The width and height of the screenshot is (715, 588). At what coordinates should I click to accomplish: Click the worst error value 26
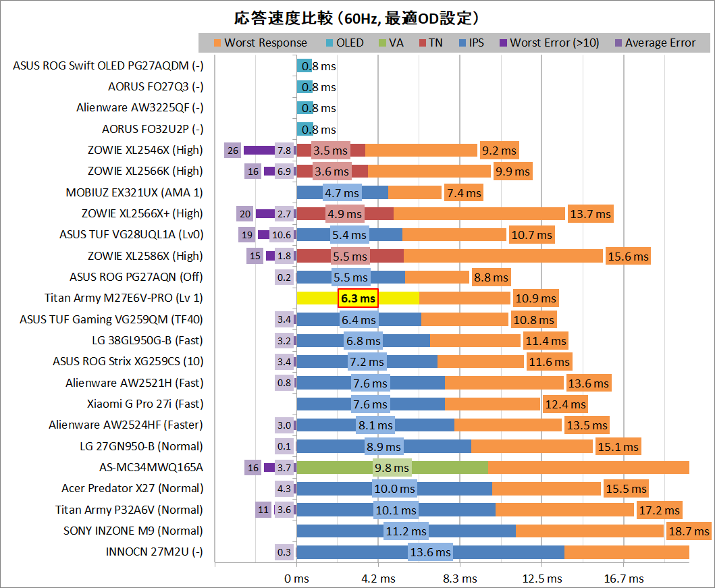click(x=232, y=151)
